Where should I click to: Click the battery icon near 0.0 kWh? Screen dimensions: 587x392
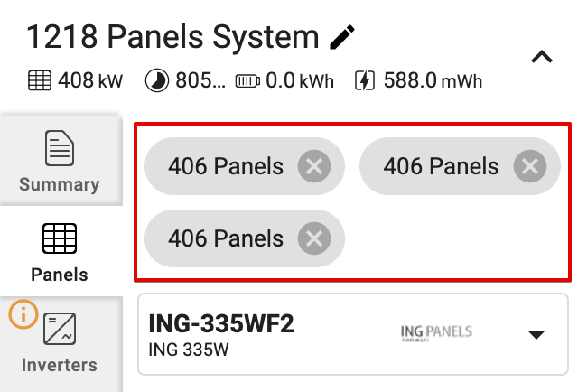[247, 81]
